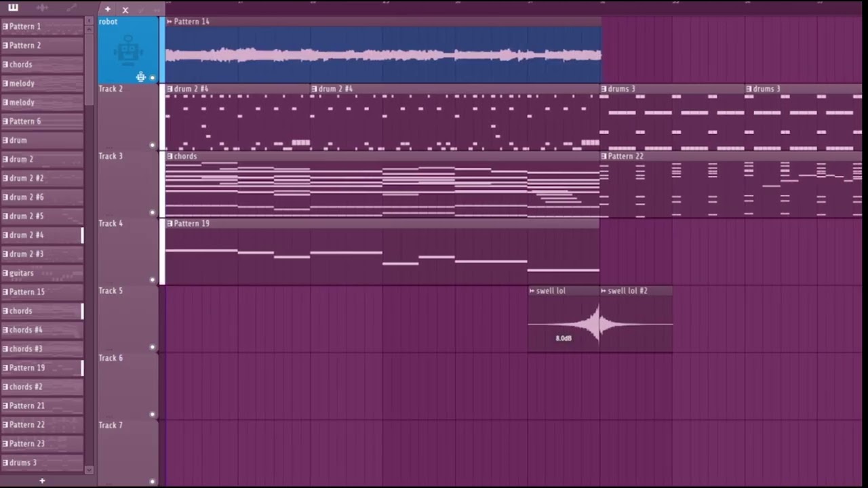This screenshot has height=488, width=868.
Task: Select Pattern 15 in the pattern list
Action: pyautogui.click(x=42, y=292)
